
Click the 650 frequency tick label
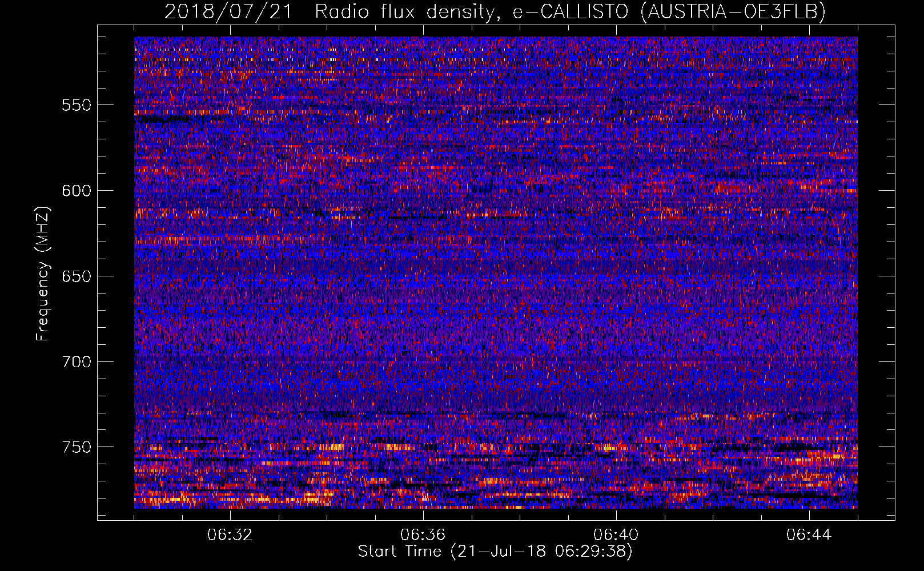tap(77, 276)
